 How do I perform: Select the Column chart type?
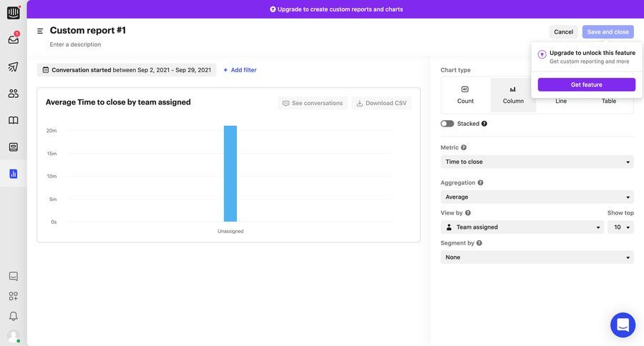pos(513,95)
